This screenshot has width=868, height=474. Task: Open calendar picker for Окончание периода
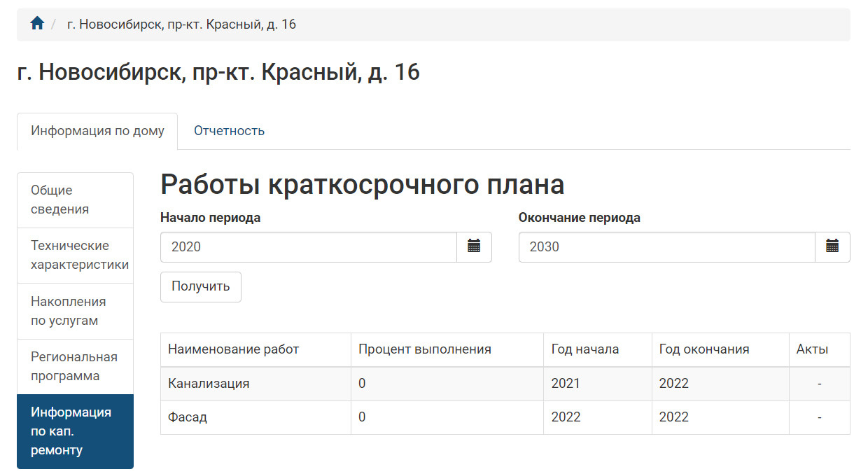tap(832, 246)
